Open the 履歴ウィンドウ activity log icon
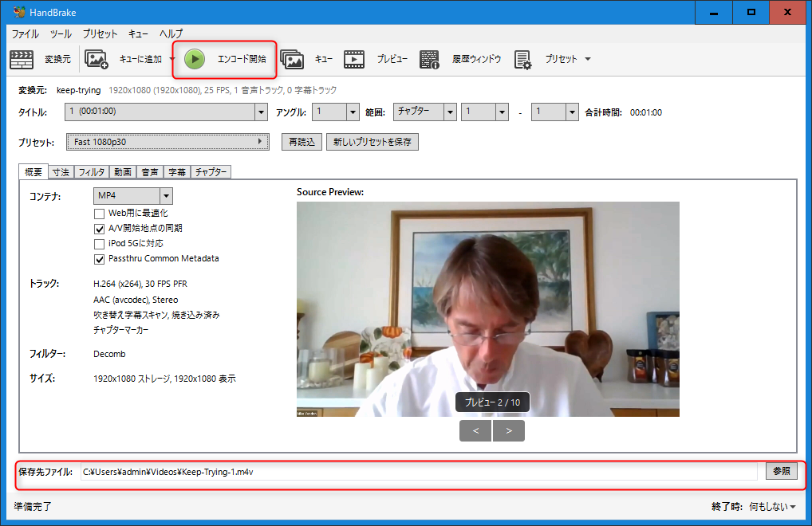The height and width of the screenshot is (526, 812). [430, 59]
